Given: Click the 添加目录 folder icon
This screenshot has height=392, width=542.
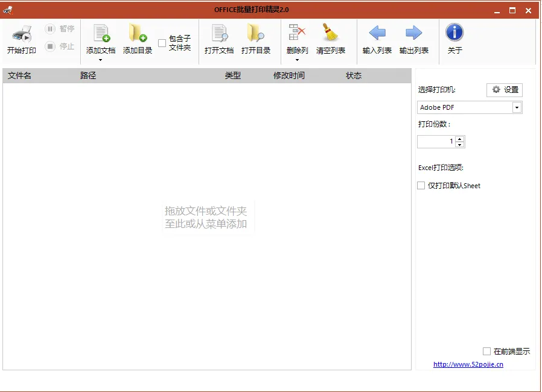Looking at the screenshot, I should (x=138, y=33).
